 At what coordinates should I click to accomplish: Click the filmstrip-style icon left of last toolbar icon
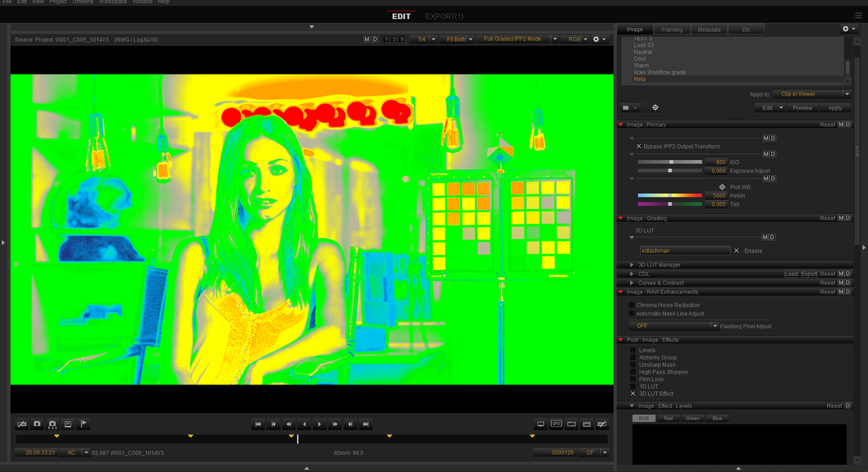(x=587, y=425)
